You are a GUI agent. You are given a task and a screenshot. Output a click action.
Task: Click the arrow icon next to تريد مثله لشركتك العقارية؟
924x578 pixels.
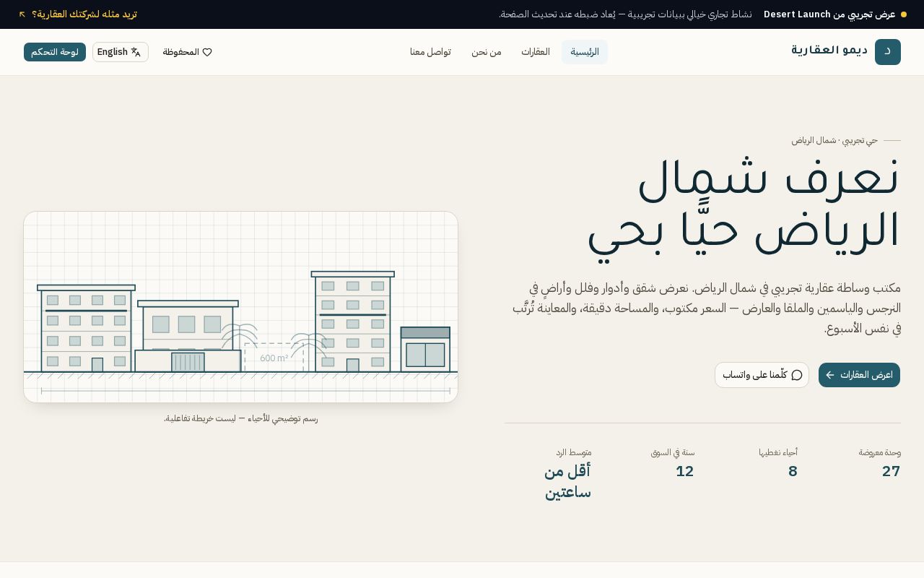[x=22, y=14]
